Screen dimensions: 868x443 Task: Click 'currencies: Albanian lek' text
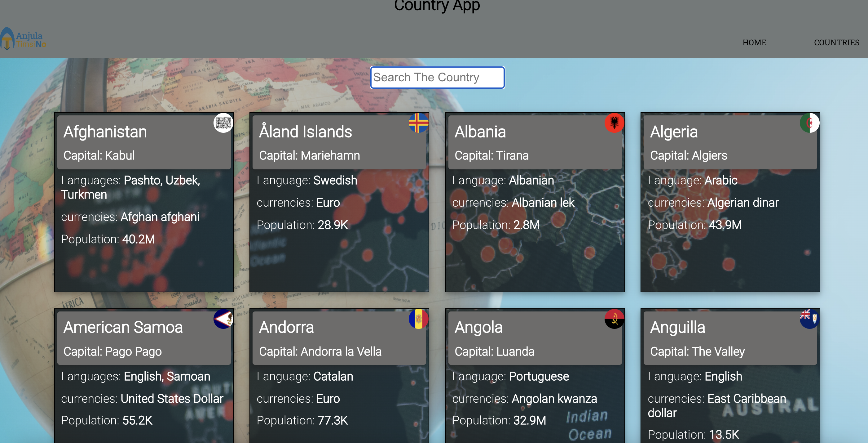click(513, 203)
